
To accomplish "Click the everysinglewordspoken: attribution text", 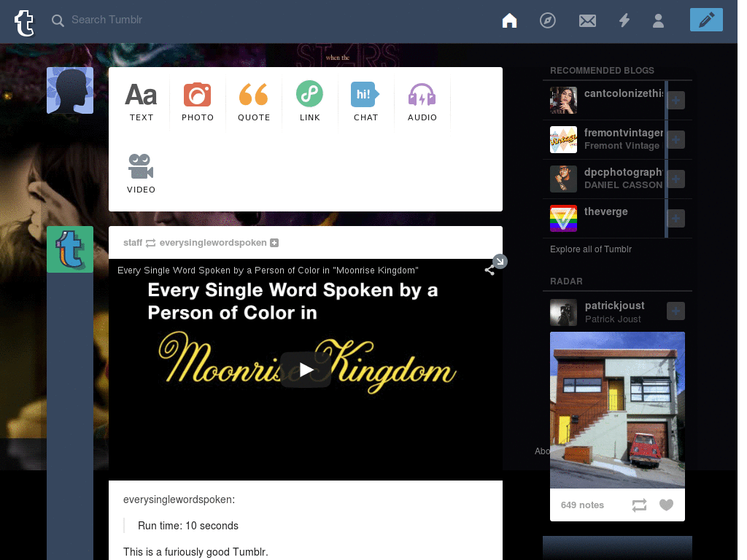I will pos(179,499).
